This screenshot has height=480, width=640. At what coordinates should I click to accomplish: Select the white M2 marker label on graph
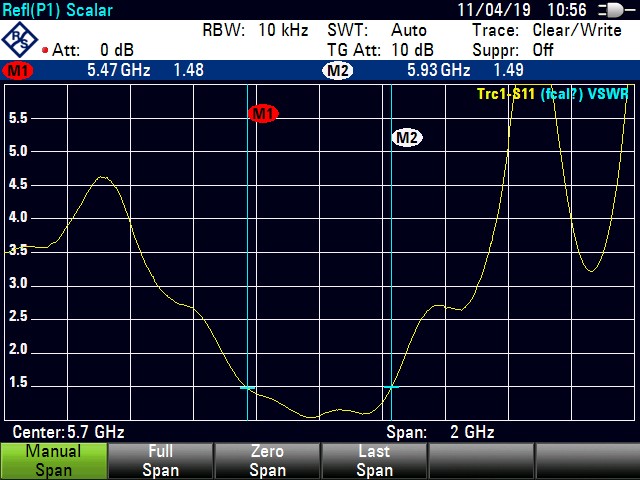coord(406,138)
